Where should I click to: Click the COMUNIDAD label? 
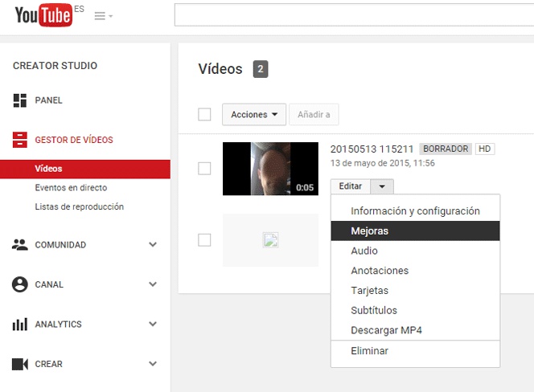coord(60,245)
